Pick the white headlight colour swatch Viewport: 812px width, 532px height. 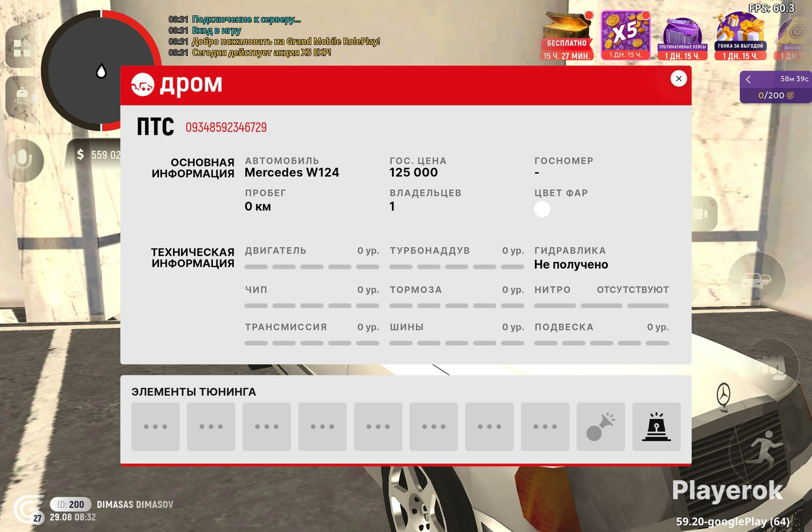point(542,209)
